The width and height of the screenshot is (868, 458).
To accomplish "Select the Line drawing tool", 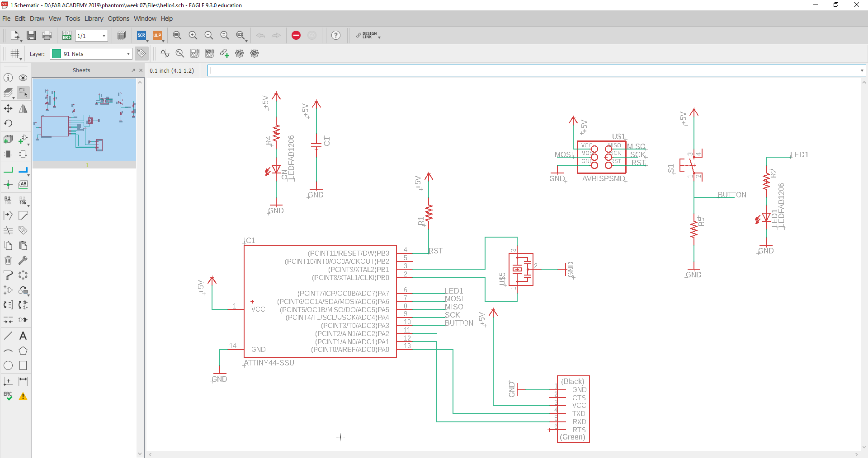I will [x=8, y=336].
